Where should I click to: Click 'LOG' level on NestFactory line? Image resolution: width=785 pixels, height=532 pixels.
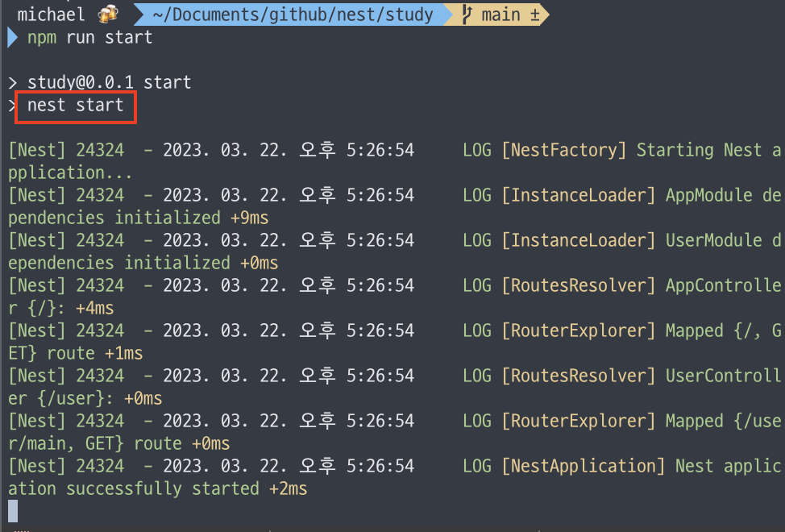477,150
